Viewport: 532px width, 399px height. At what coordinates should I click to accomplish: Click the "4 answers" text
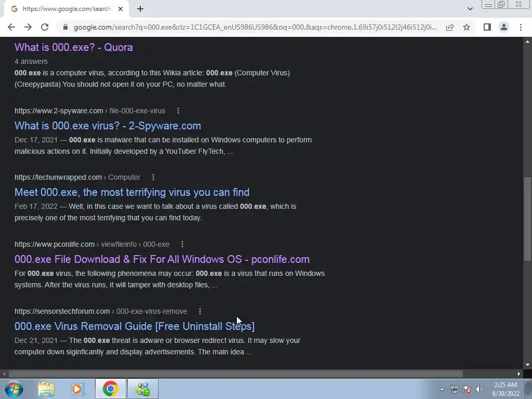[x=31, y=61]
